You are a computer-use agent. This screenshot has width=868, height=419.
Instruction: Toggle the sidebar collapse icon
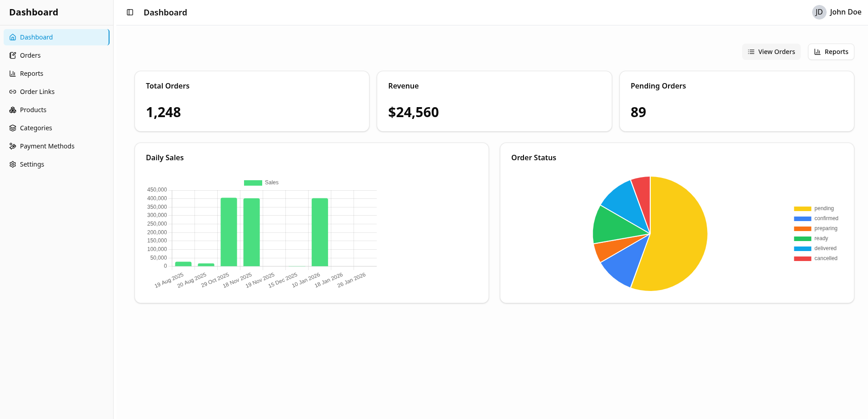point(130,12)
